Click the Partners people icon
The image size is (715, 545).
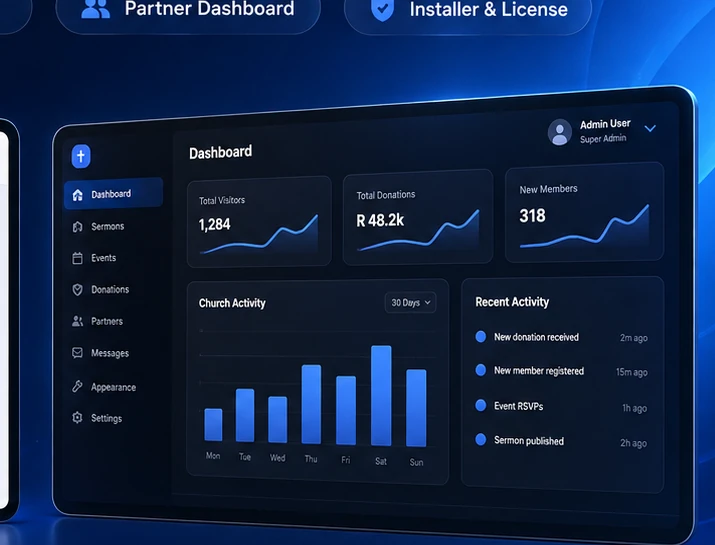tap(78, 321)
